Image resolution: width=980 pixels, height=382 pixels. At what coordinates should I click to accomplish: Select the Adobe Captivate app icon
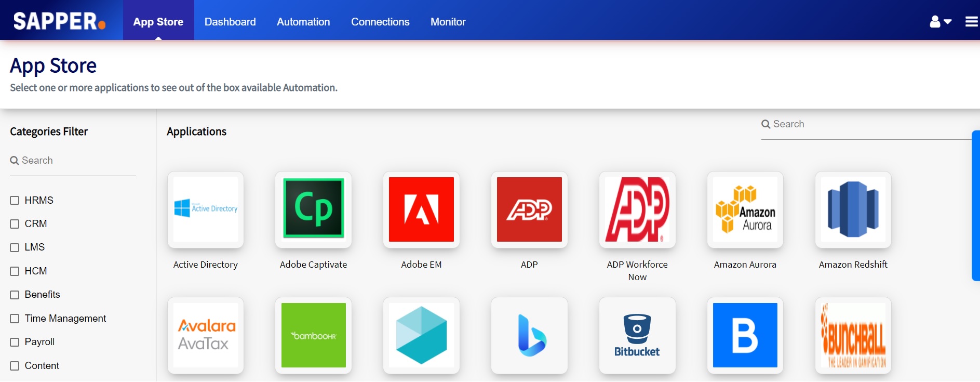(314, 209)
